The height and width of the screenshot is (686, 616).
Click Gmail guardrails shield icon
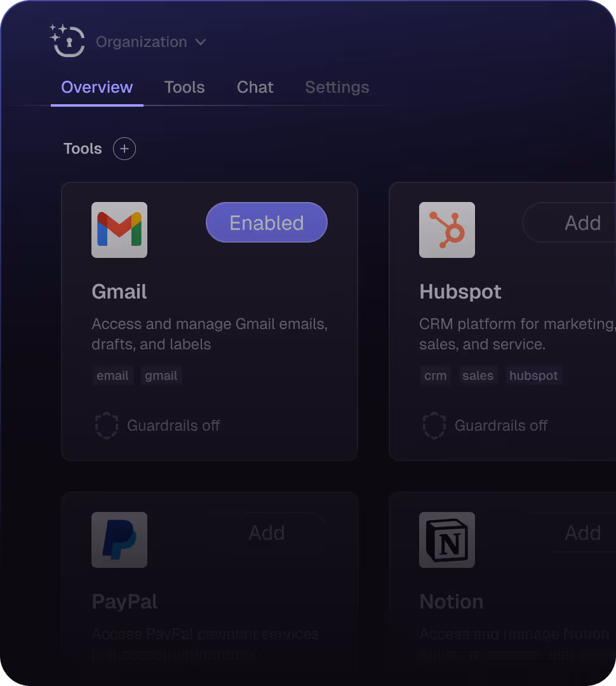click(106, 425)
